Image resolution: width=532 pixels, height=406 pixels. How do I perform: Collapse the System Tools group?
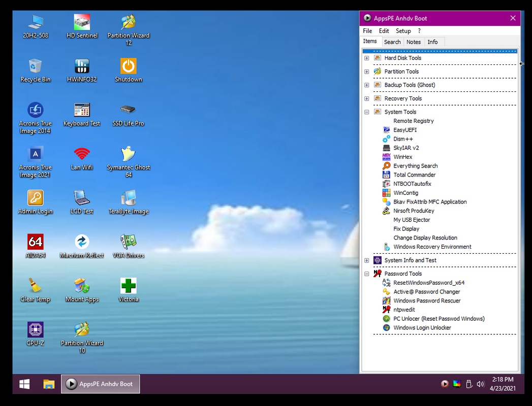pyautogui.click(x=366, y=112)
